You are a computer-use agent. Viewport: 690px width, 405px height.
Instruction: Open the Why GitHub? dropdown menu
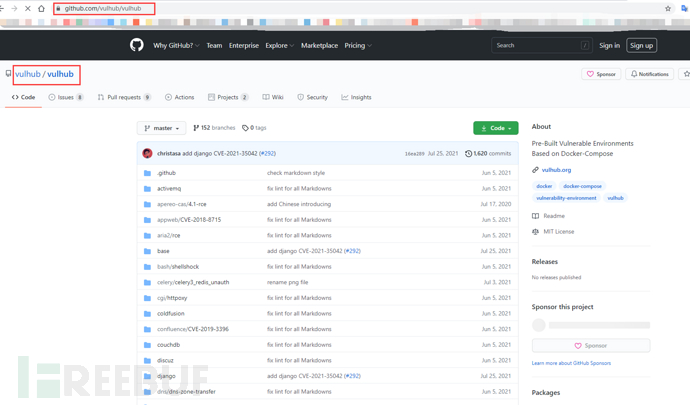176,45
